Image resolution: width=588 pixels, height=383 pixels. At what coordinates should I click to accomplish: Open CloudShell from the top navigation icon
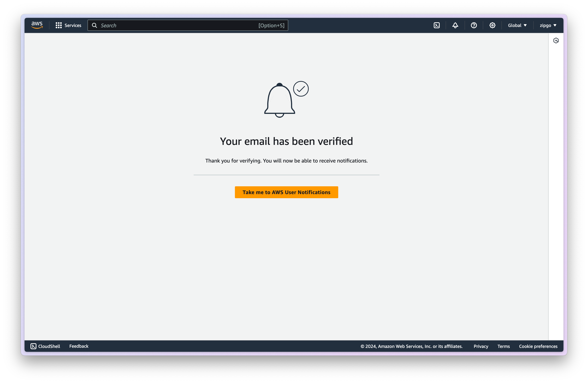(x=437, y=25)
